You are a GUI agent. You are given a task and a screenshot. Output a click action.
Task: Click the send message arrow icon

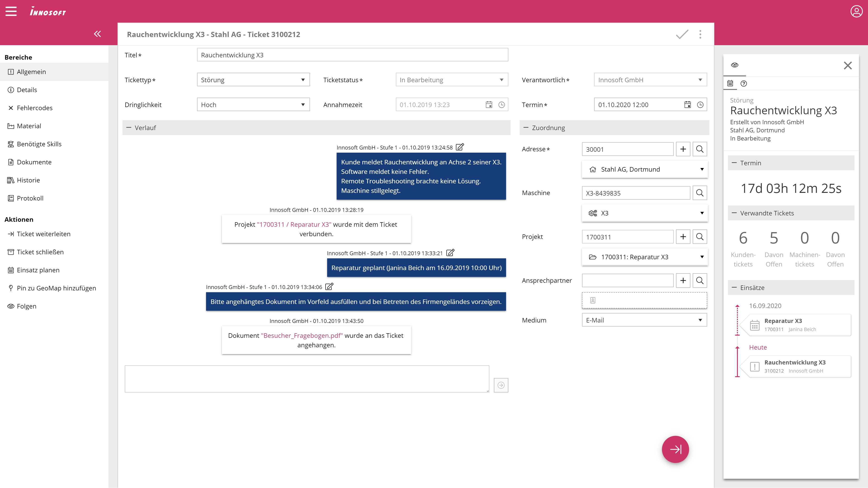point(501,385)
